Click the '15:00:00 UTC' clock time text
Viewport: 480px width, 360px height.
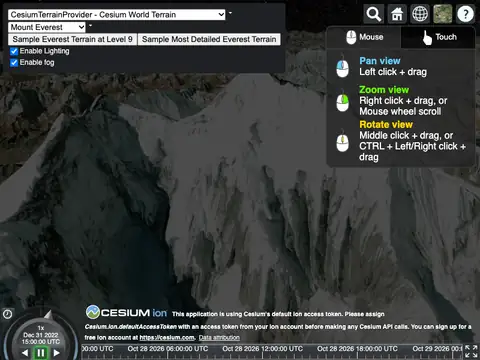coord(41,342)
